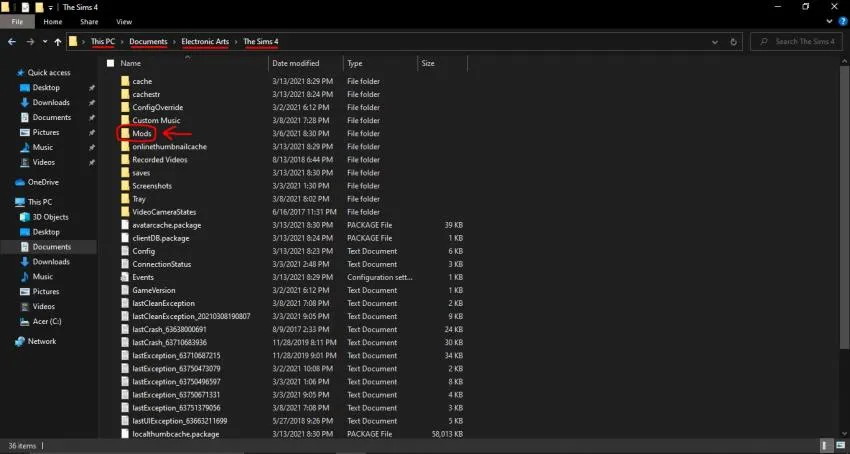Select the VideoCameraStates folder icon
The image size is (850, 454).
(x=125, y=212)
